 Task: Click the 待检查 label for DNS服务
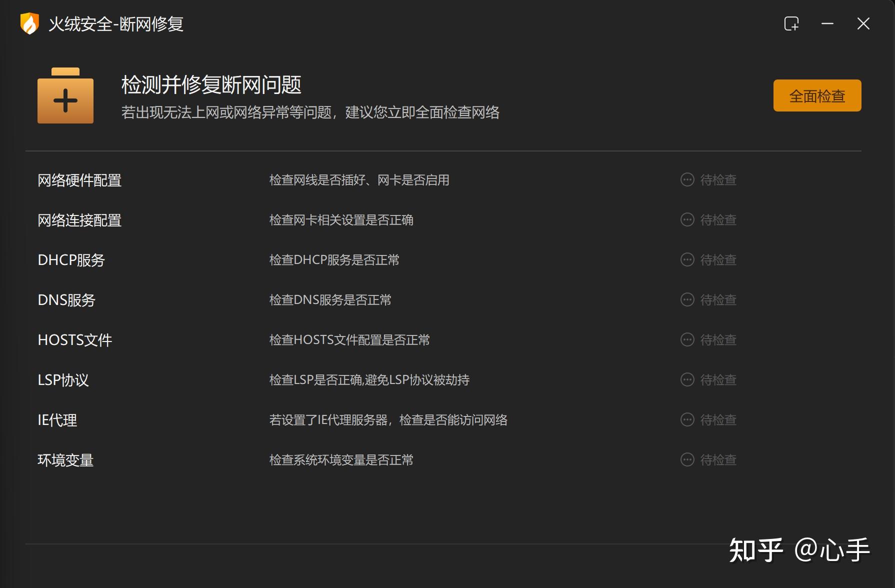718,299
